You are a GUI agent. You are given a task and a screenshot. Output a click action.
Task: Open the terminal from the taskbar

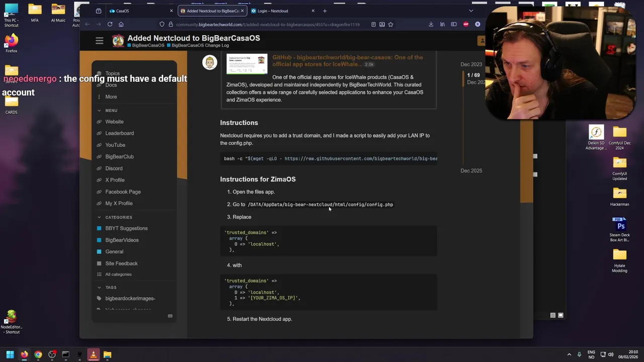click(x=65, y=354)
